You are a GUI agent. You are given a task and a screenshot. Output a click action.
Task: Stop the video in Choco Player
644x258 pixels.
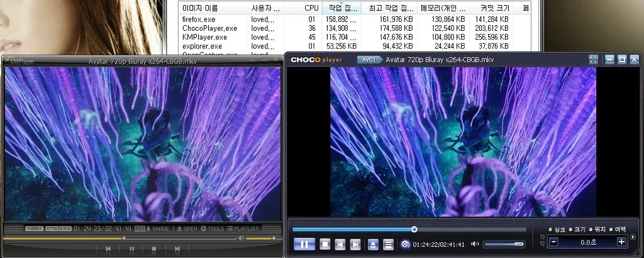click(x=325, y=244)
